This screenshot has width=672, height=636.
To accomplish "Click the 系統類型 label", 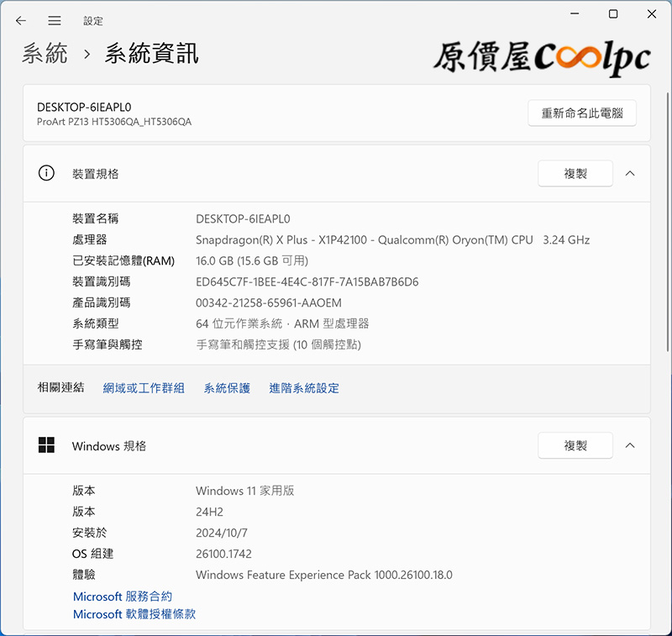I will (x=95, y=323).
